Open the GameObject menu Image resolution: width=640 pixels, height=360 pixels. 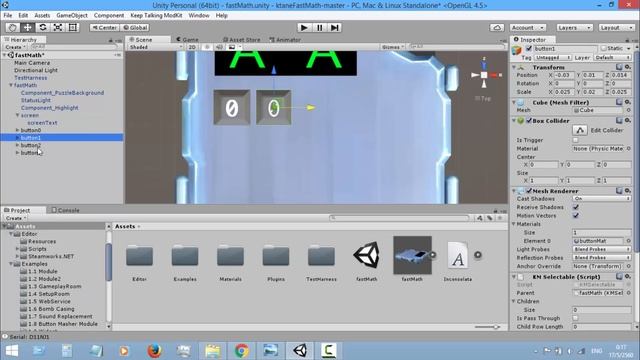coord(72,15)
